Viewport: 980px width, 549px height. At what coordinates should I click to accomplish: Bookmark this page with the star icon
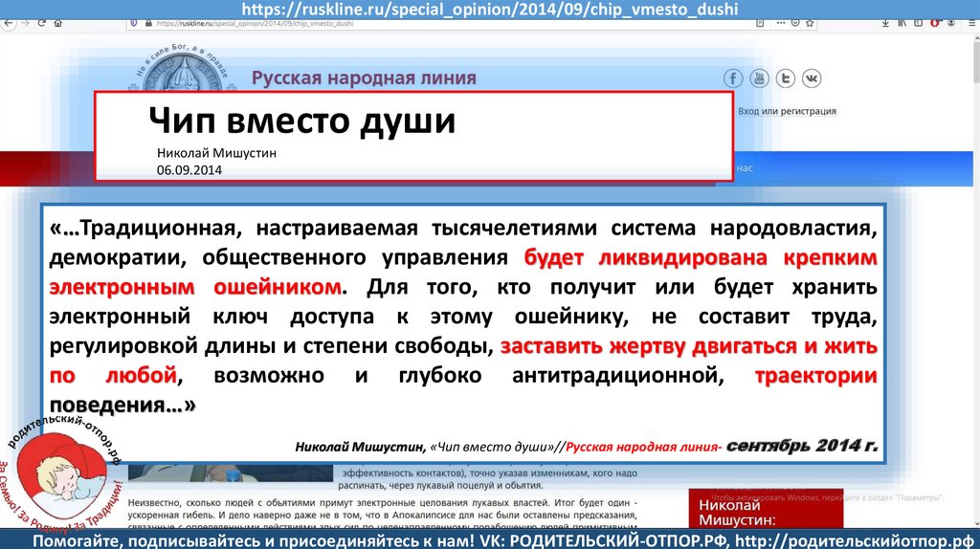pyautogui.click(x=810, y=23)
